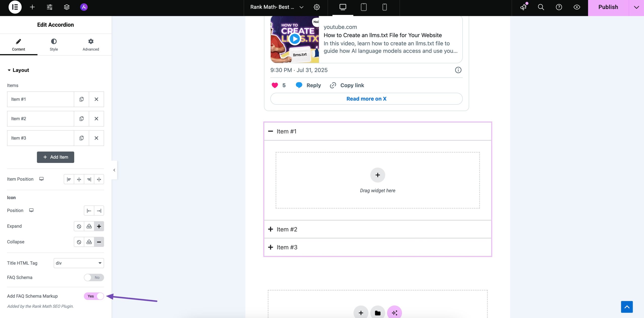The width and height of the screenshot is (644, 318).
Task: Open the page selector dropdown in the top bar
Action: point(301,7)
